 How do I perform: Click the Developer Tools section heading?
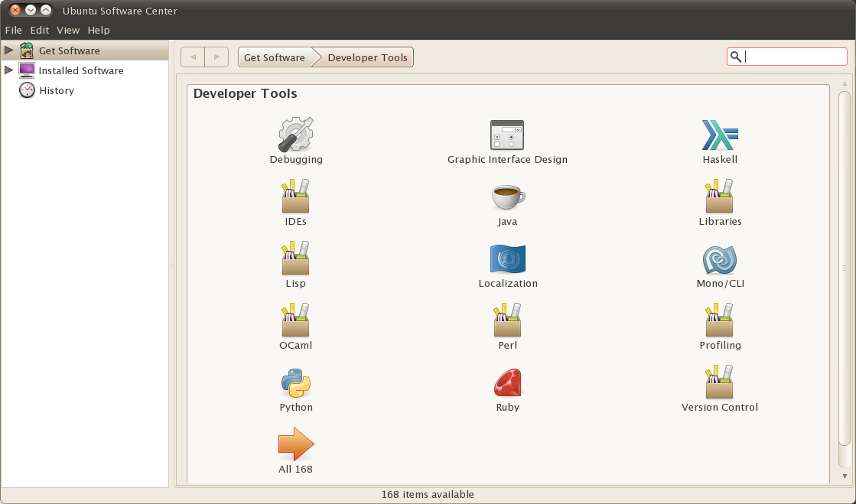(245, 93)
